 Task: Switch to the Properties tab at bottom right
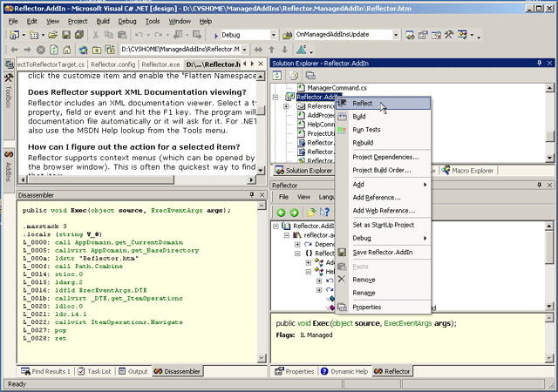pos(295,371)
